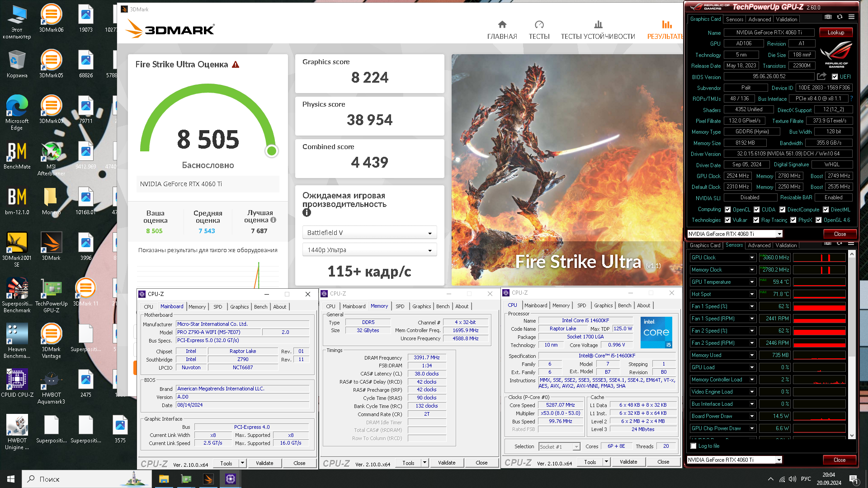The width and height of the screenshot is (868, 488).
Task: Switch to Sensors tab in upper GPU-Z window
Action: (x=734, y=19)
